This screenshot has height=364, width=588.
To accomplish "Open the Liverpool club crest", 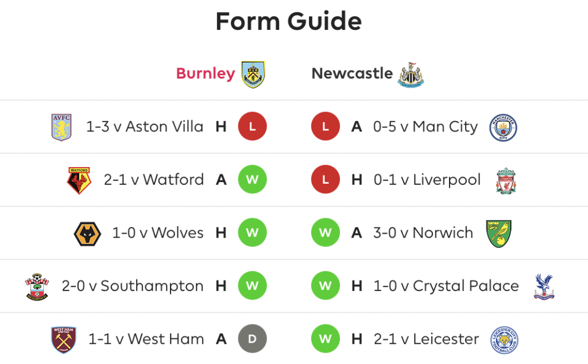I will (x=506, y=181).
